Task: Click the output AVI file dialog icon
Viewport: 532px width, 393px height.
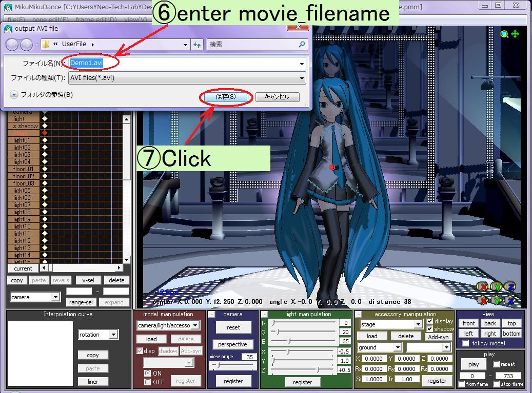Action: [x=8, y=29]
